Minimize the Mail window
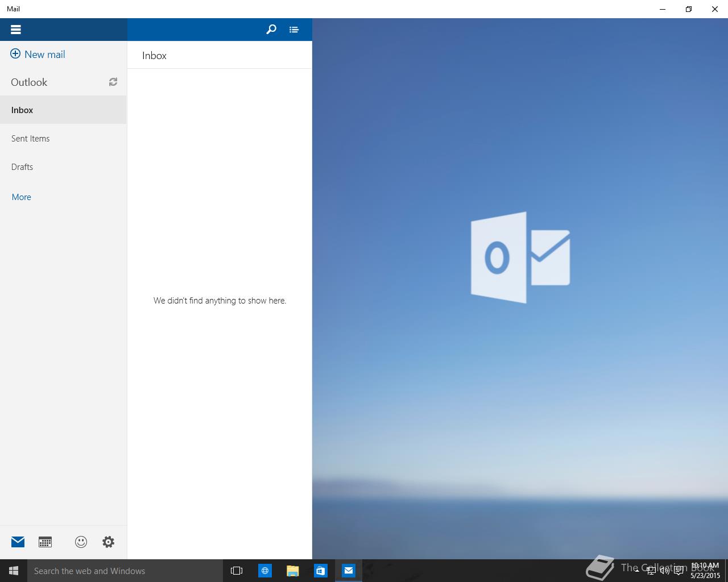The image size is (728, 582). point(663,9)
